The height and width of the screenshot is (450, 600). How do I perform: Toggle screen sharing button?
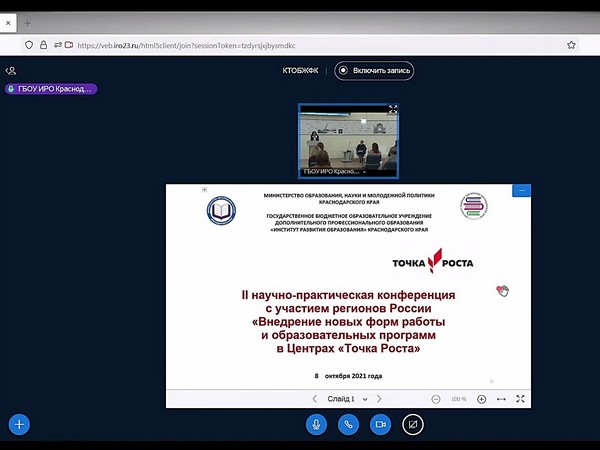412,424
